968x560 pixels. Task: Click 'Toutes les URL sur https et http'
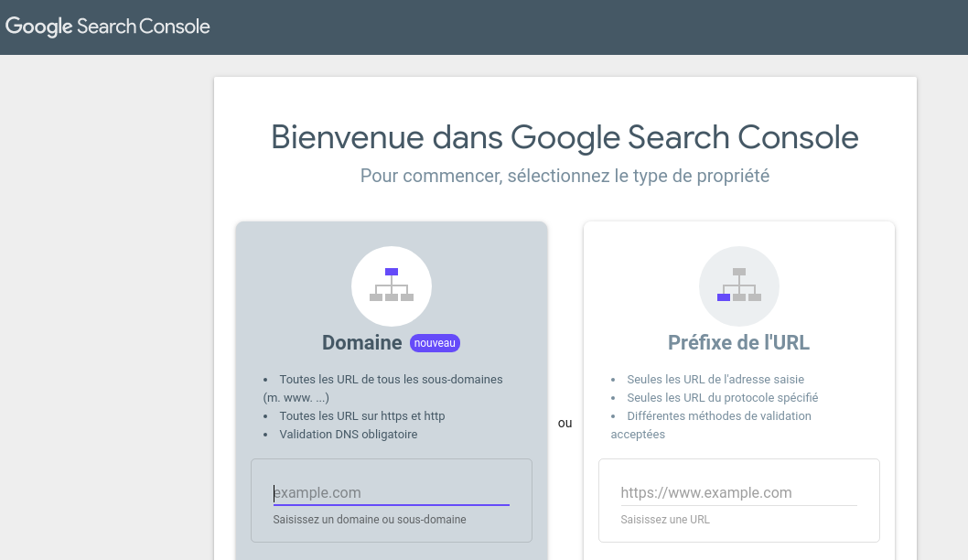pos(361,416)
